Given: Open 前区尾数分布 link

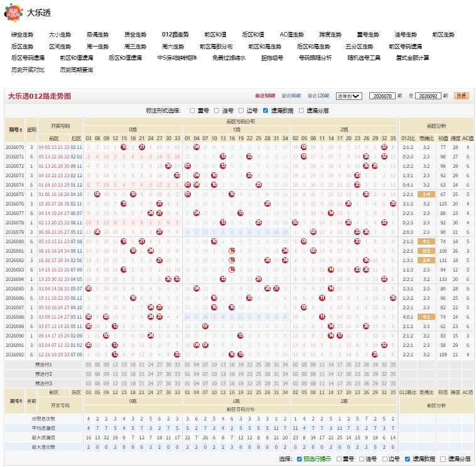Looking at the screenshot, I should (x=216, y=47).
